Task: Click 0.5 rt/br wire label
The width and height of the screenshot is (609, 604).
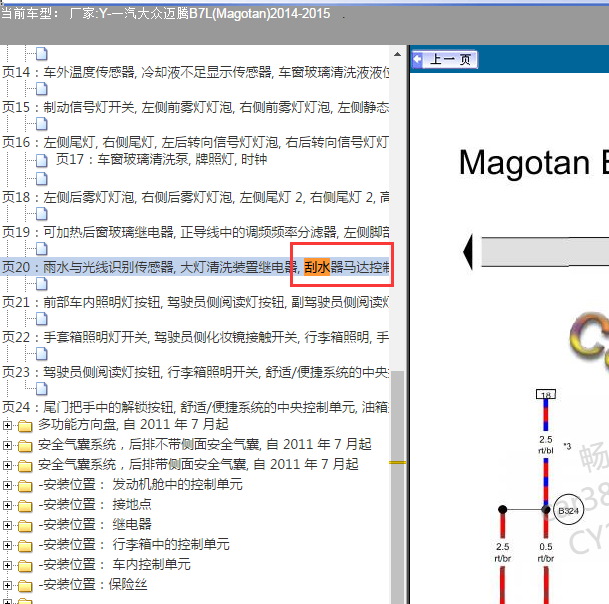Action: (546, 552)
